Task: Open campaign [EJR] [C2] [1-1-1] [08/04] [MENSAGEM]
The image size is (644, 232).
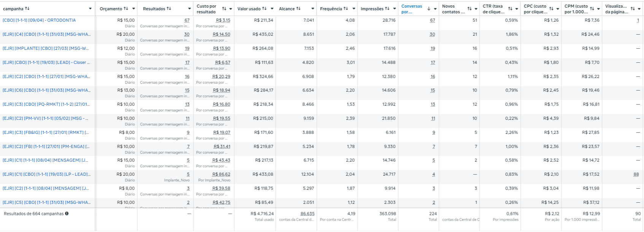Action: [x=46, y=188]
